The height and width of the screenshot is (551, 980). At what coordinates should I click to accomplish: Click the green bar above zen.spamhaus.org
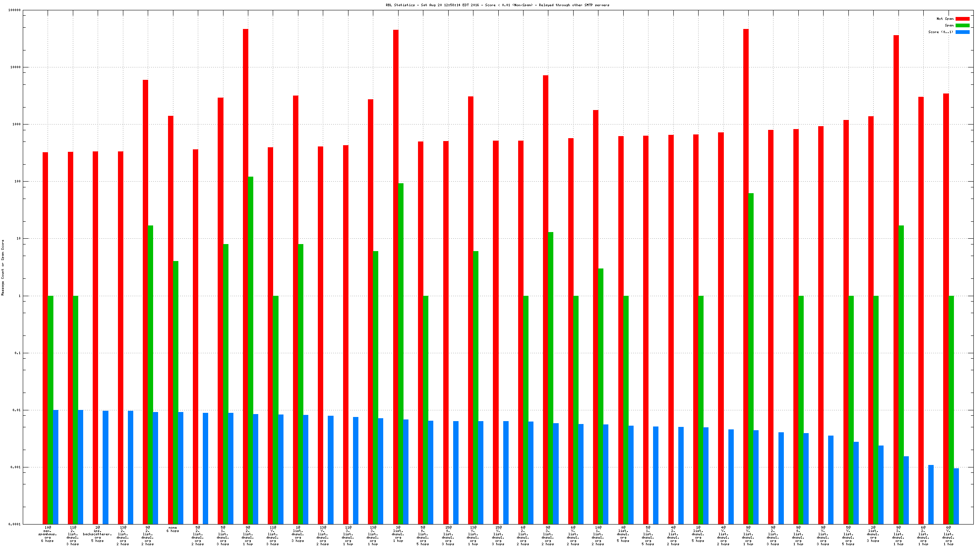pyautogui.click(x=50, y=410)
